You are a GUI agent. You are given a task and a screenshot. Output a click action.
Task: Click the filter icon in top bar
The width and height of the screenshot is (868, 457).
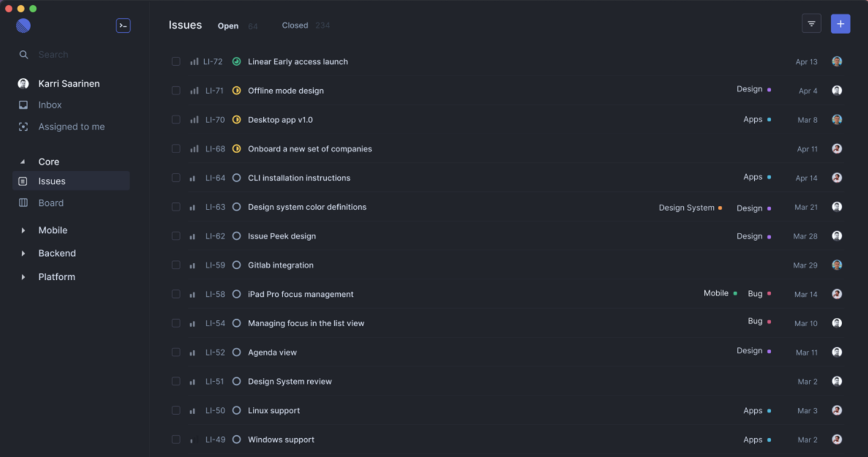(811, 24)
